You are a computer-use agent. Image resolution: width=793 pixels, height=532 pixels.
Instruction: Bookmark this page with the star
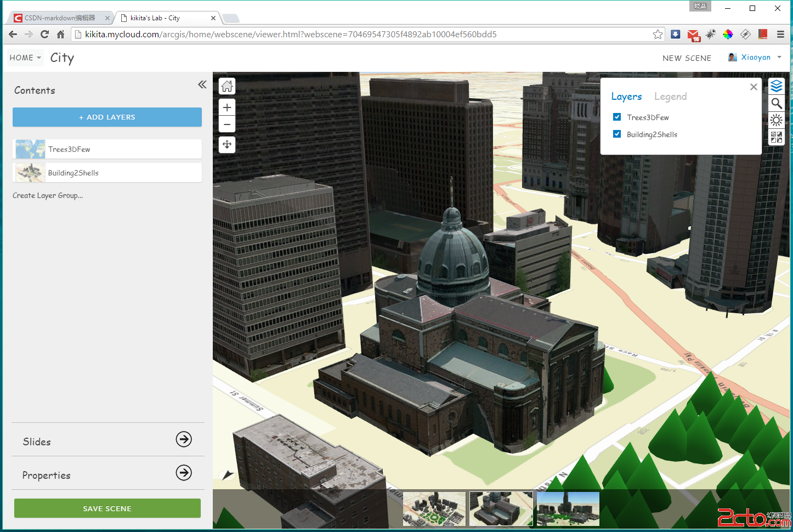tap(658, 35)
